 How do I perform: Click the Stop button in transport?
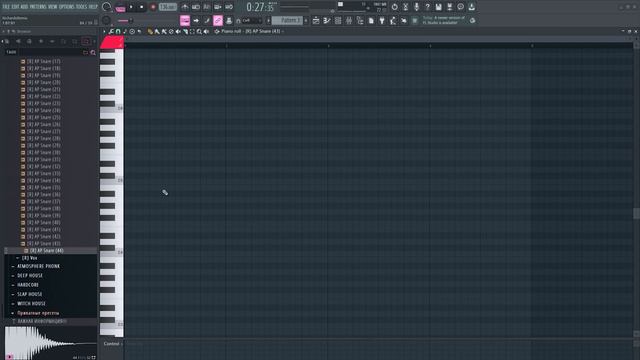(x=142, y=7)
